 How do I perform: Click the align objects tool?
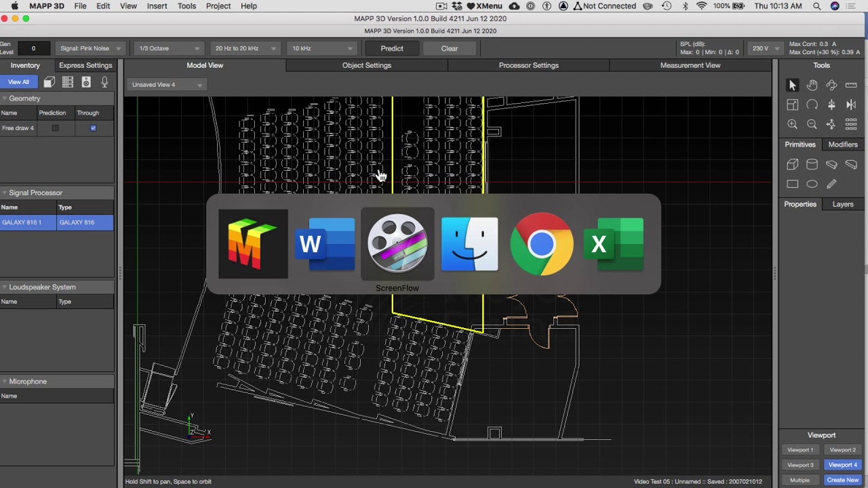click(x=831, y=104)
